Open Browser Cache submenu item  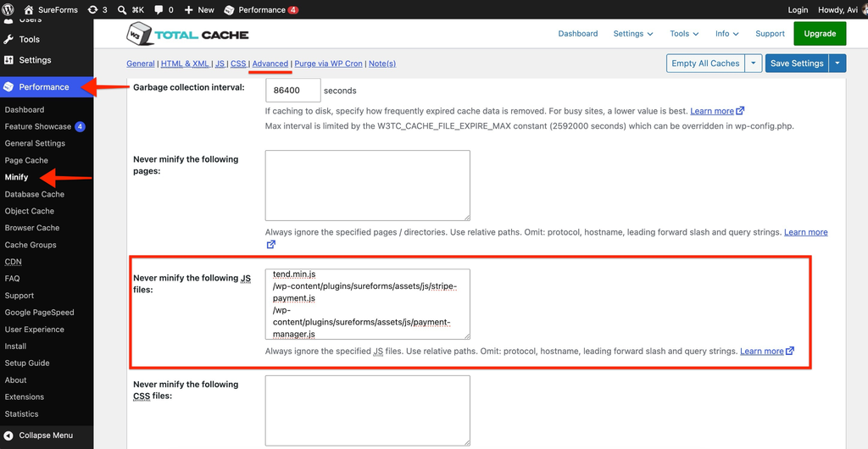(31, 228)
